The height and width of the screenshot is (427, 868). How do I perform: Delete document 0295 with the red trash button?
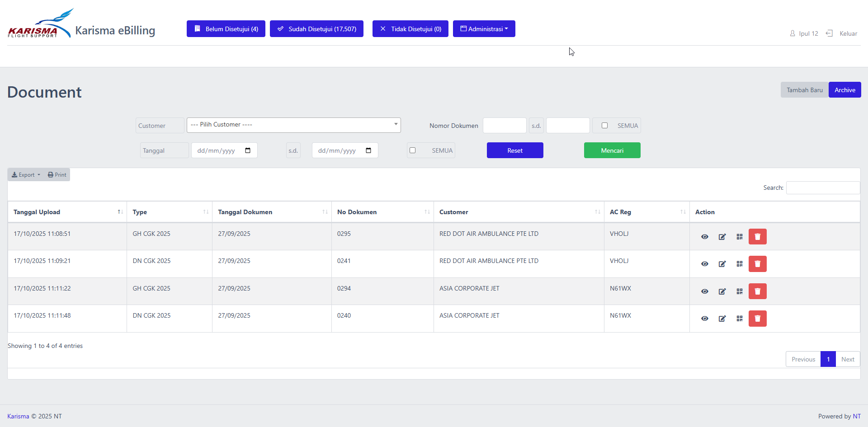(757, 237)
